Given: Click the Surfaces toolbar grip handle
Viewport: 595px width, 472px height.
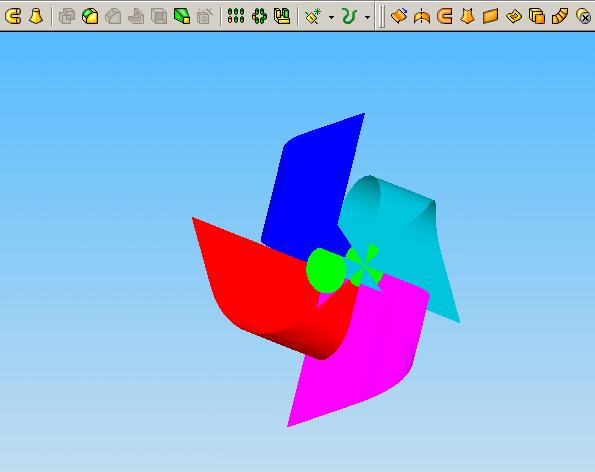Looking at the screenshot, I should [x=382, y=16].
